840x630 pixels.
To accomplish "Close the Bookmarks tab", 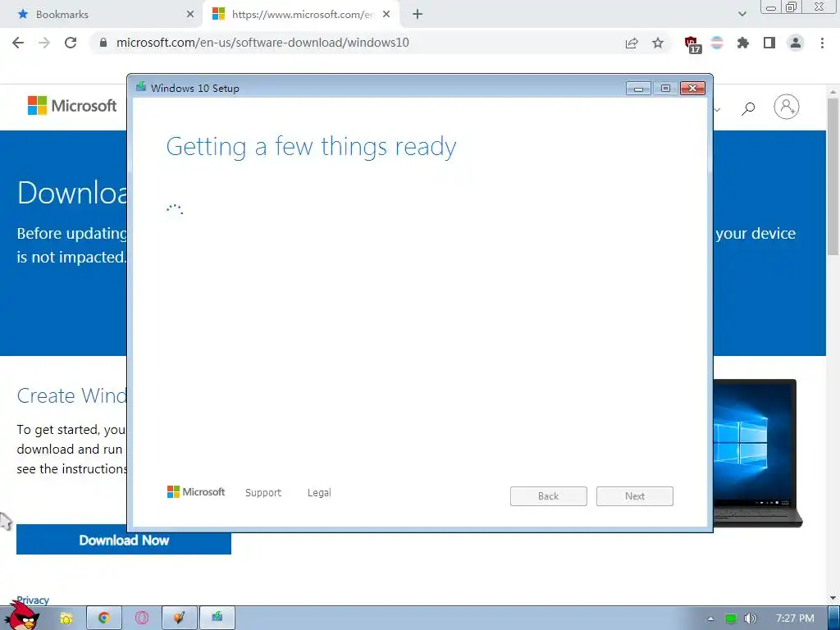I will point(190,15).
